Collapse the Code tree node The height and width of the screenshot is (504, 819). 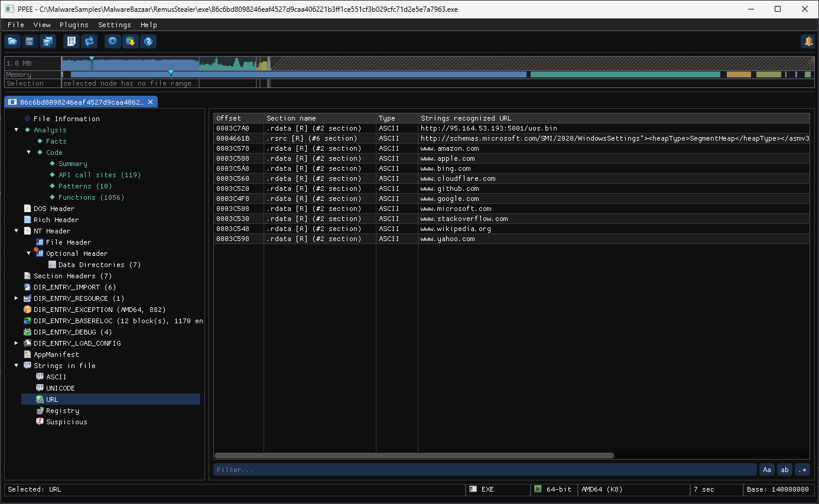[x=29, y=152]
